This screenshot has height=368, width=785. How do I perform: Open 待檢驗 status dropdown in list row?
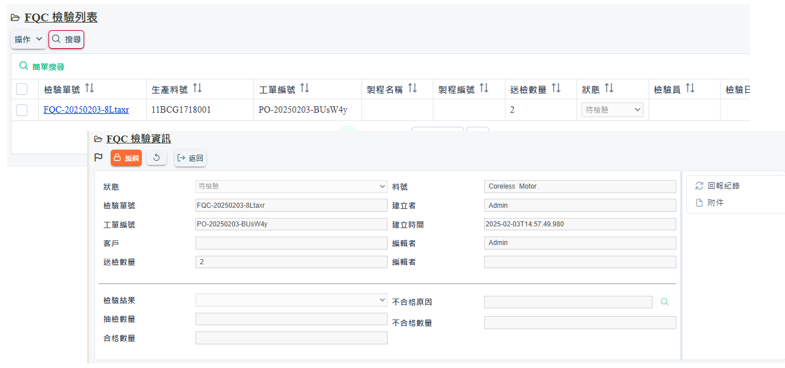[612, 110]
